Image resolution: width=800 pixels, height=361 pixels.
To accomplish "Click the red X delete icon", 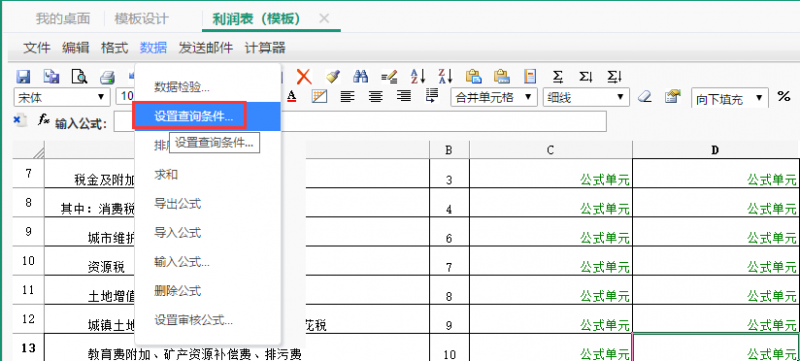I will 304,77.
